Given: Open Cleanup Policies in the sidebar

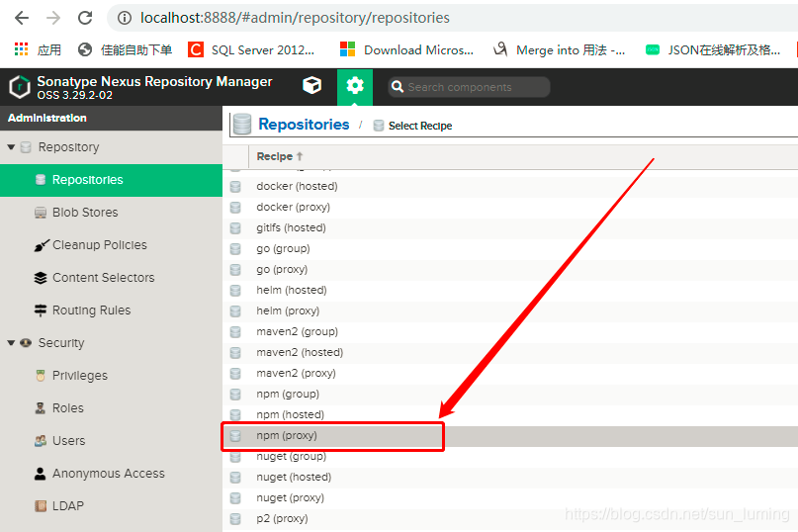Looking at the screenshot, I should point(111,245).
